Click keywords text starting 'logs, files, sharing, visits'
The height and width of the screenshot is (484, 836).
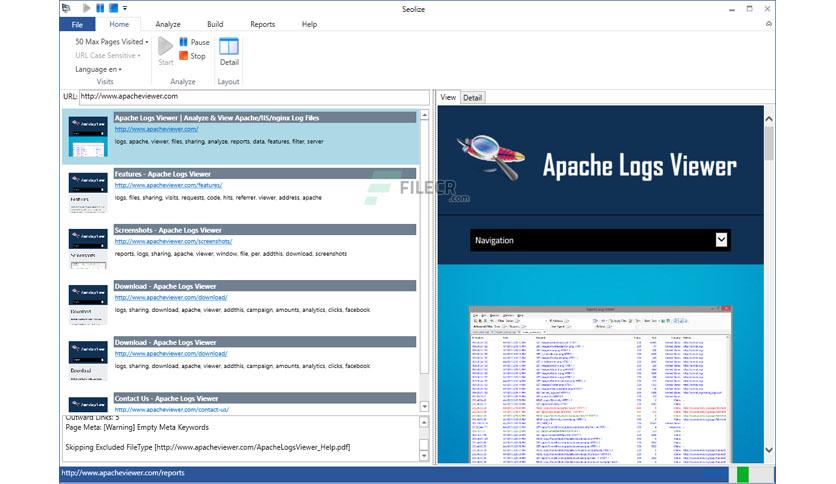click(x=218, y=198)
